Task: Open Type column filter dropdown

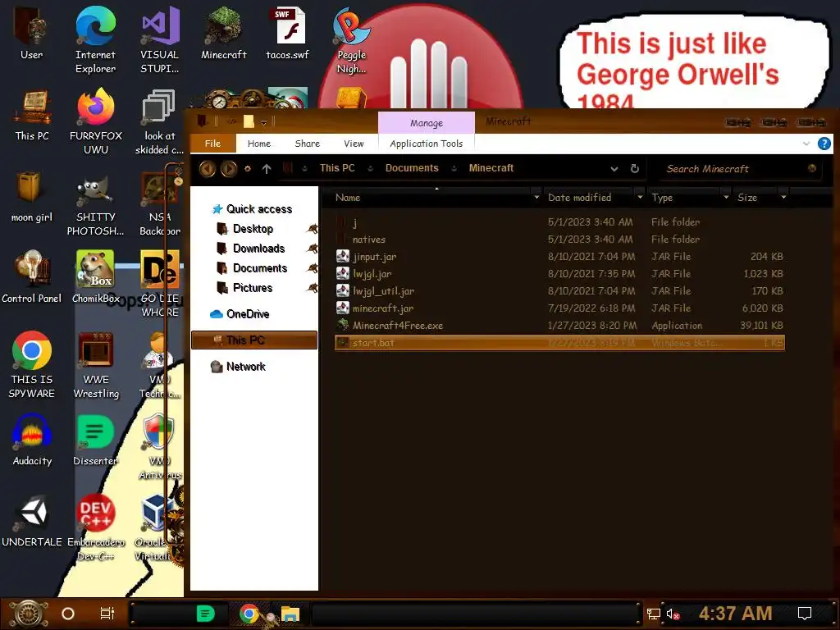Action: (726, 197)
